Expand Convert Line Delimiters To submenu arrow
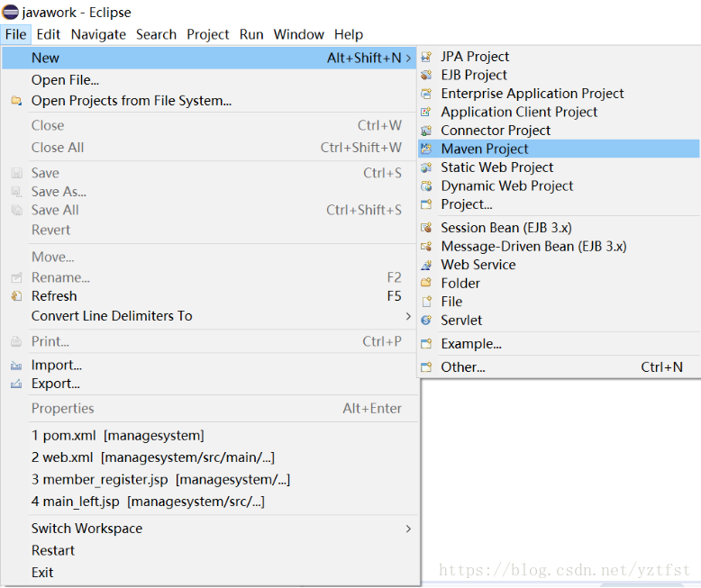 tap(408, 316)
